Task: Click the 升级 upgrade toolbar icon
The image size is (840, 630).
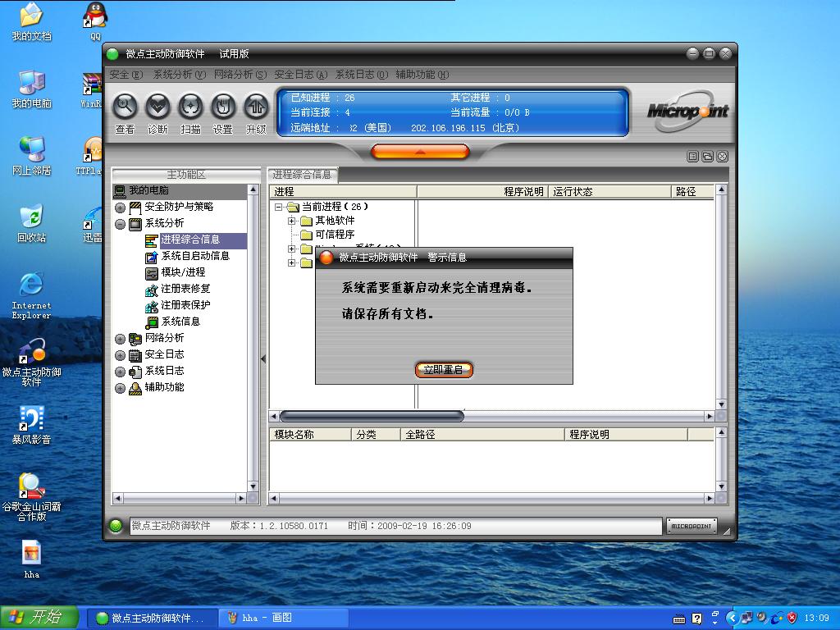Action: [x=256, y=107]
